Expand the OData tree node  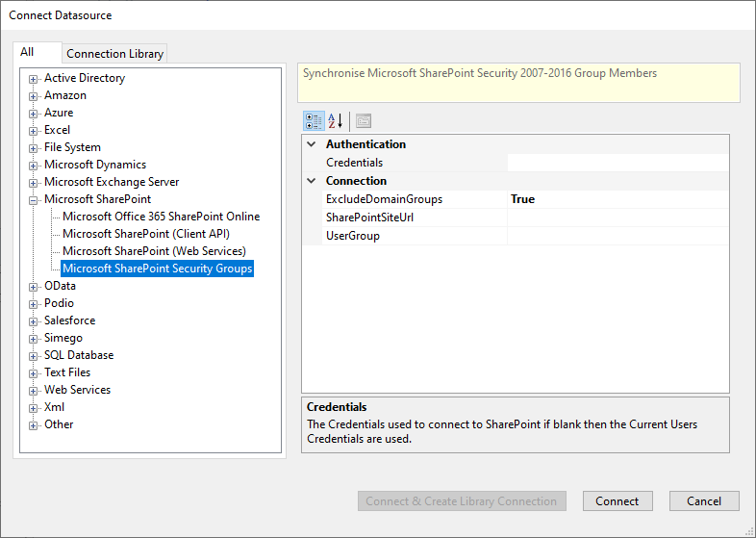pyautogui.click(x=33, y=287)
